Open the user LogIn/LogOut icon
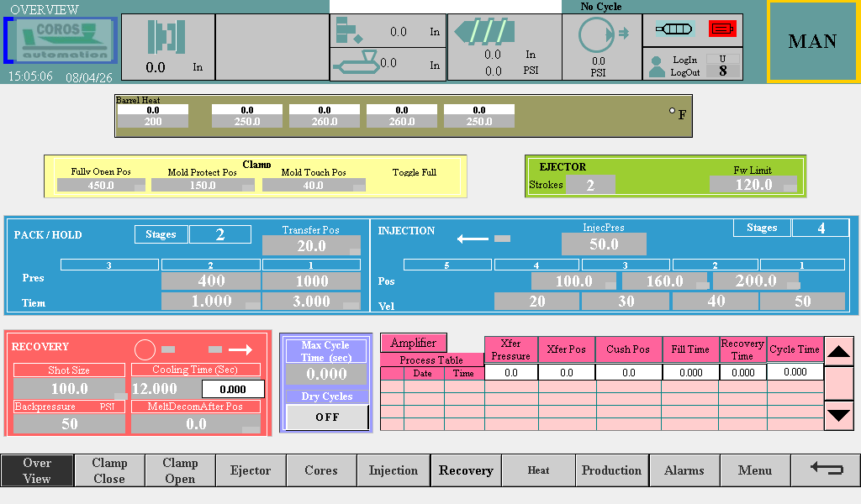The height and width of the screenshot is (504, 861). pos(658,66)
